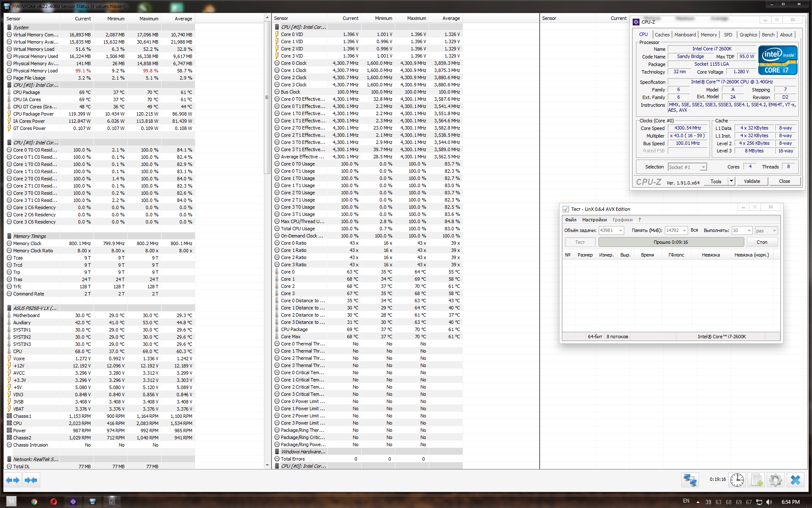
Task: Switch to the Memory tab in CPU-Z
Action: [x=708, y=35]
